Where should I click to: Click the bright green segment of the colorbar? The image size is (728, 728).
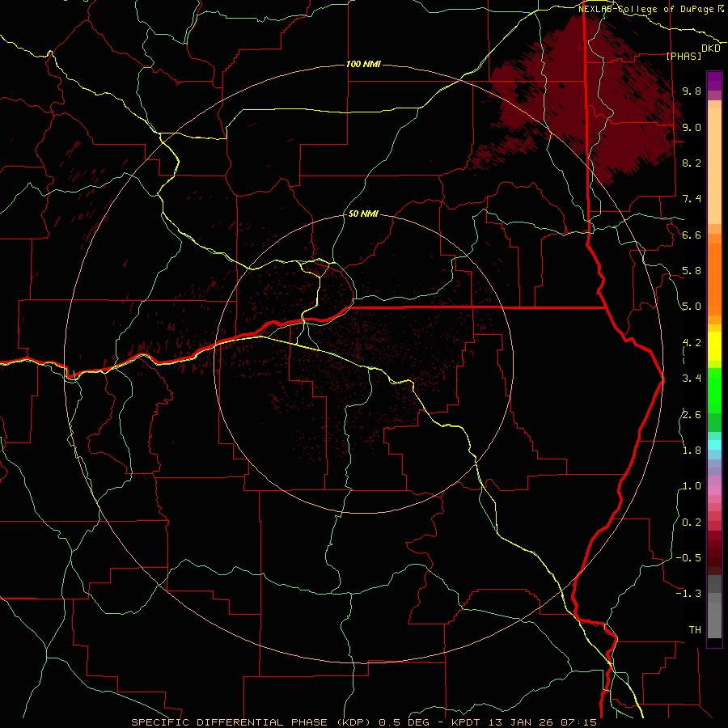[x=714, y=390]
